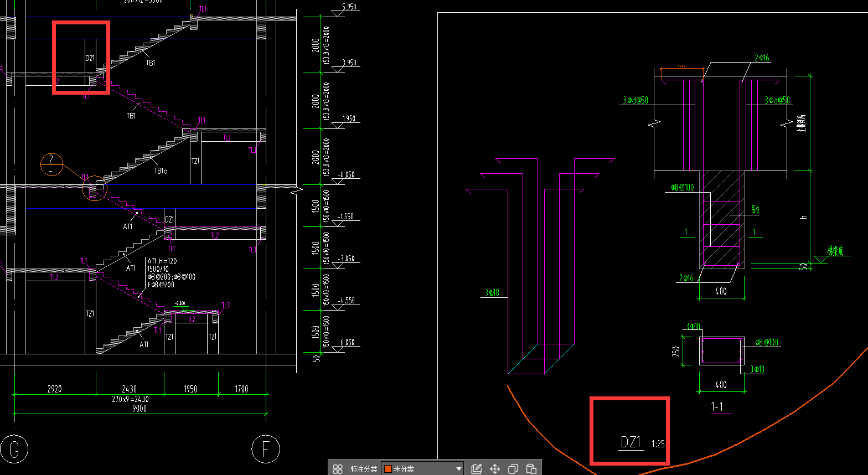Click the -4.500 landing elevation text
The width and height of the screenshot is (868, 475).
coord(179,303)
